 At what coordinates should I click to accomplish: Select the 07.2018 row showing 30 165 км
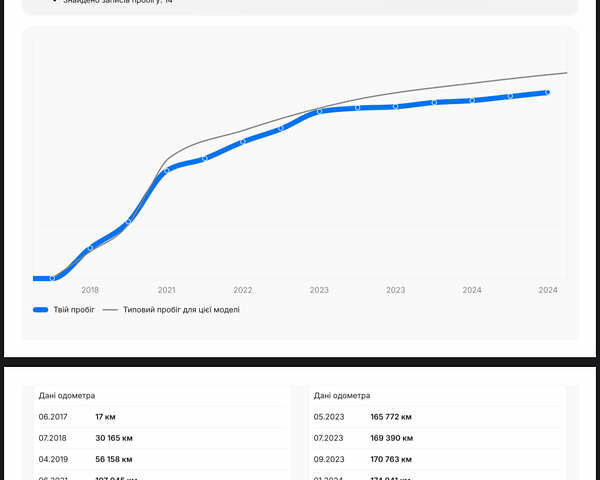pyautogui.click(x=160, y=438)
